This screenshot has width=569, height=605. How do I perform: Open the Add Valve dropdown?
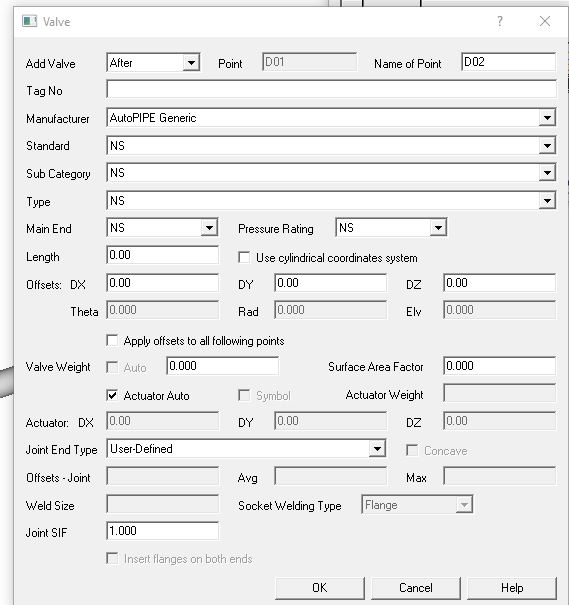191,63
